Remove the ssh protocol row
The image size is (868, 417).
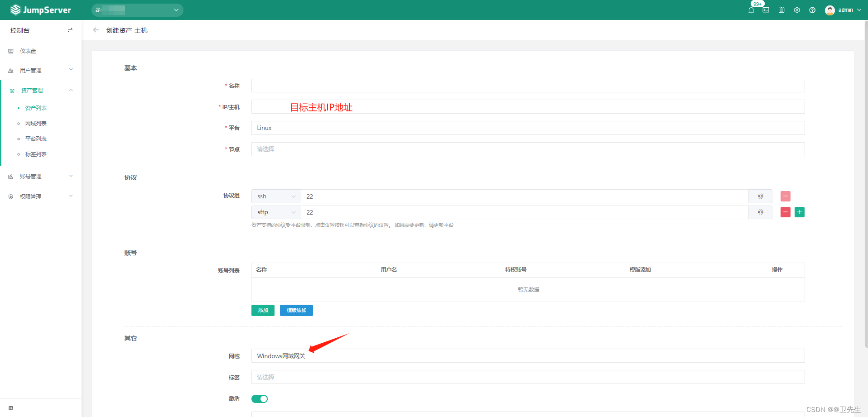click(786, 196)
